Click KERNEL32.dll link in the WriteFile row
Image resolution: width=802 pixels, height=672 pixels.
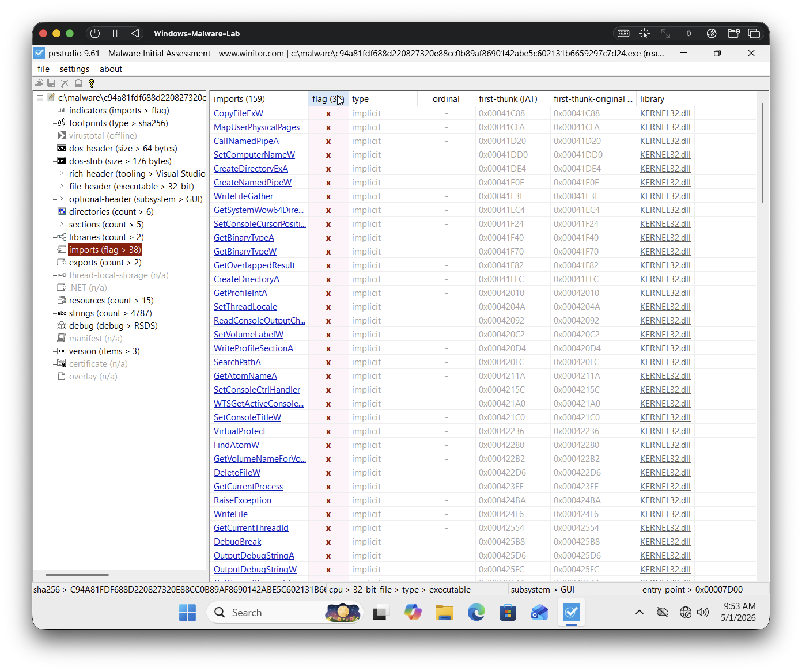[665, 514]
